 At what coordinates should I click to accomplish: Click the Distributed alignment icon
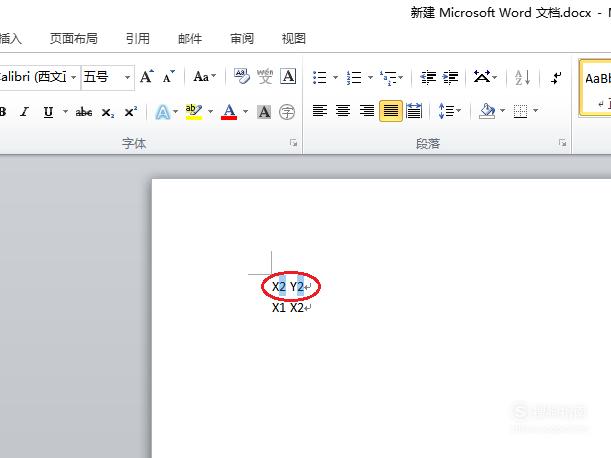click(414, 111)
